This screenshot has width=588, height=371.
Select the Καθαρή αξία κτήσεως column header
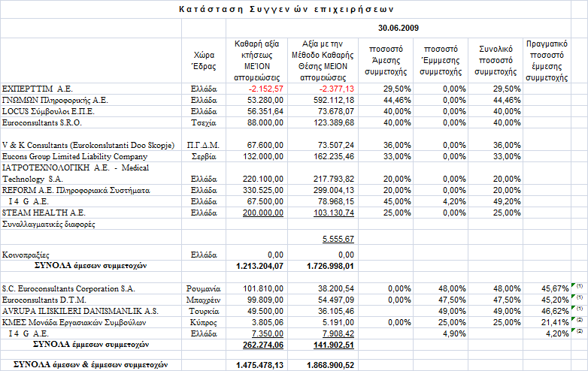(257, 61)
